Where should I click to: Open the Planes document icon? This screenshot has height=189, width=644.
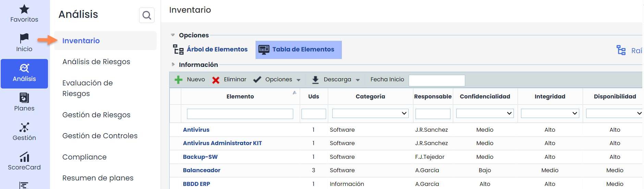(x=24, y=98)
